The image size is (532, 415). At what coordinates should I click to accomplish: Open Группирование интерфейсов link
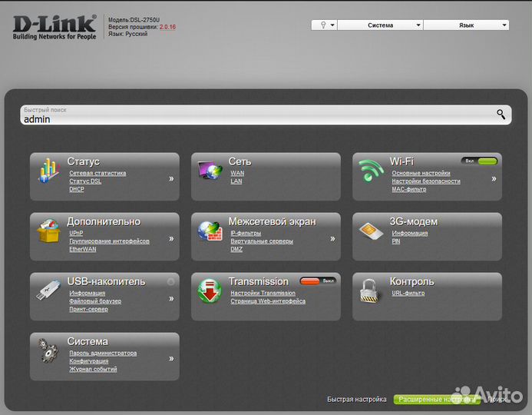point(109,241)
